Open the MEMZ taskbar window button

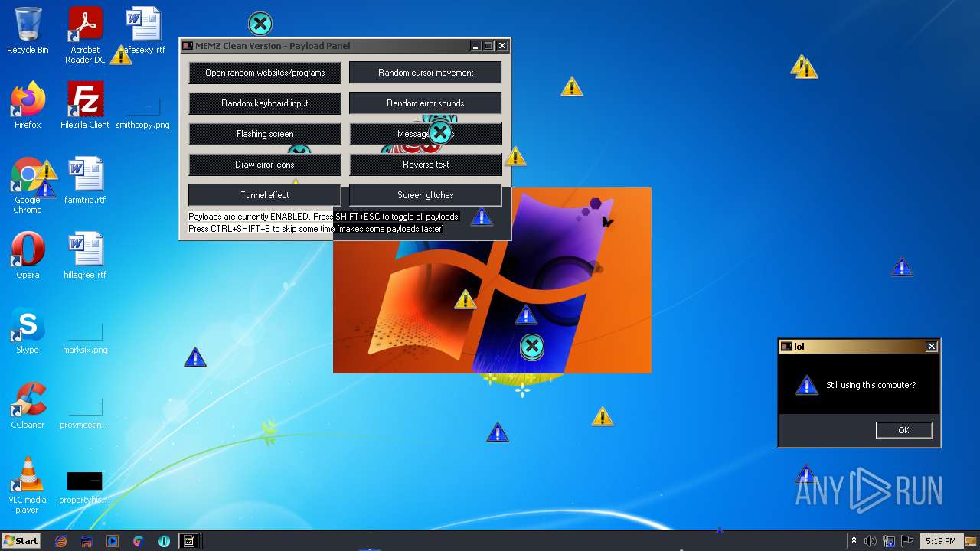[189, 541]
